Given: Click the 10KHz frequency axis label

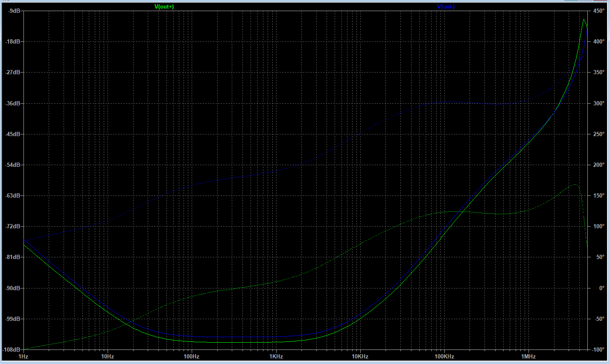Looking at the screenshot, I should point(360,356).
